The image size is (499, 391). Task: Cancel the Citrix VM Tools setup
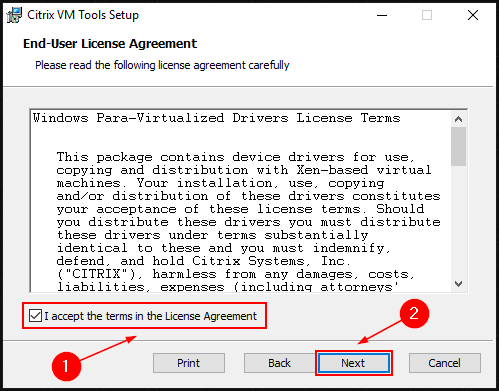(x=445, y=363)
